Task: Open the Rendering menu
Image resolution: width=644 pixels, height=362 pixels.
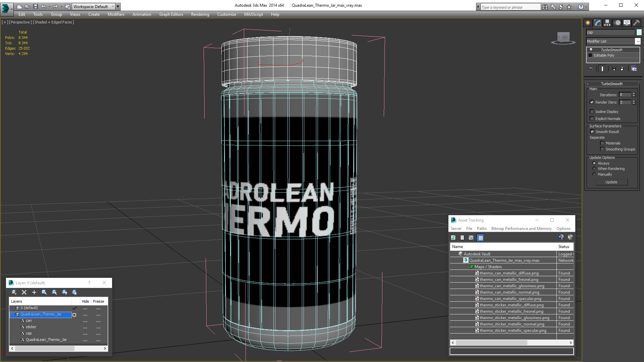Action: (200, 14)
